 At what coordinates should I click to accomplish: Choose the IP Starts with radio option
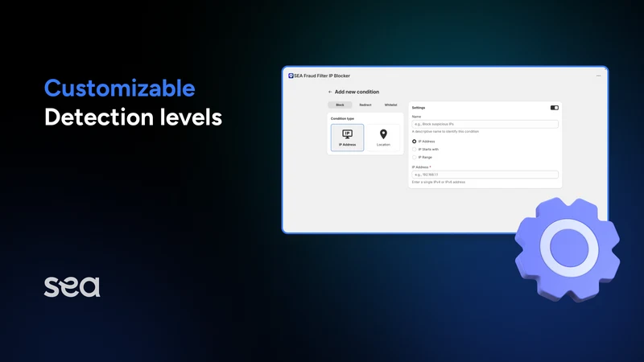point(414,150)
